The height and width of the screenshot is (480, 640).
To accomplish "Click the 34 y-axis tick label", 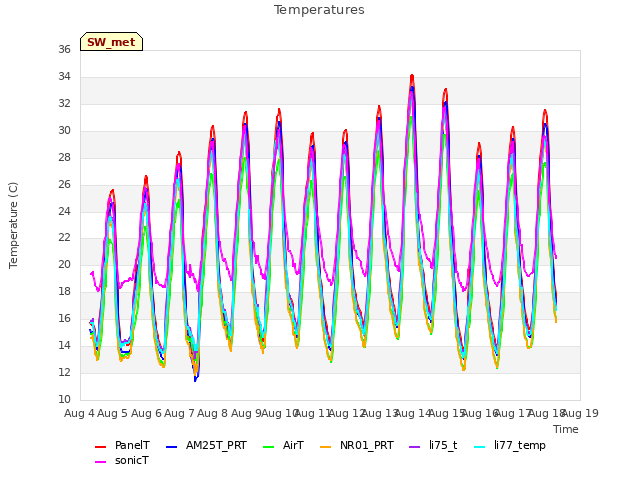I will tap(64, 76).
